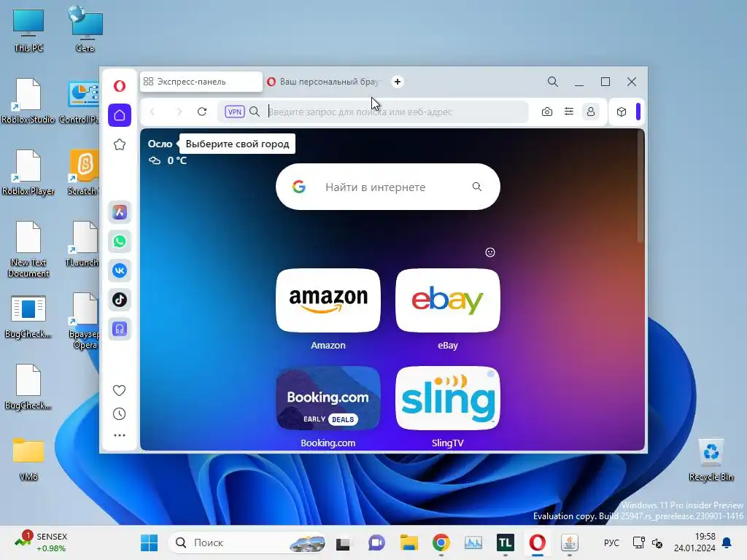The height and width of the screenshot is (560, 747).
Task: Open Google Chrome from taskbar
Action: 441,542
